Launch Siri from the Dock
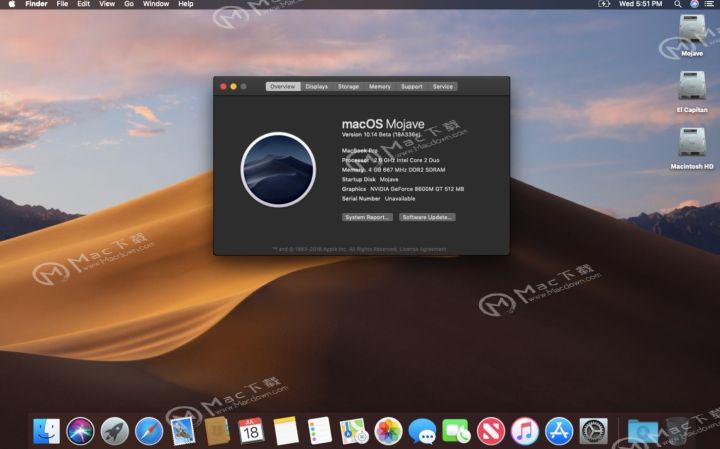Screen dimensions: 720x449 pyautogui.click(x=80, y=431)
